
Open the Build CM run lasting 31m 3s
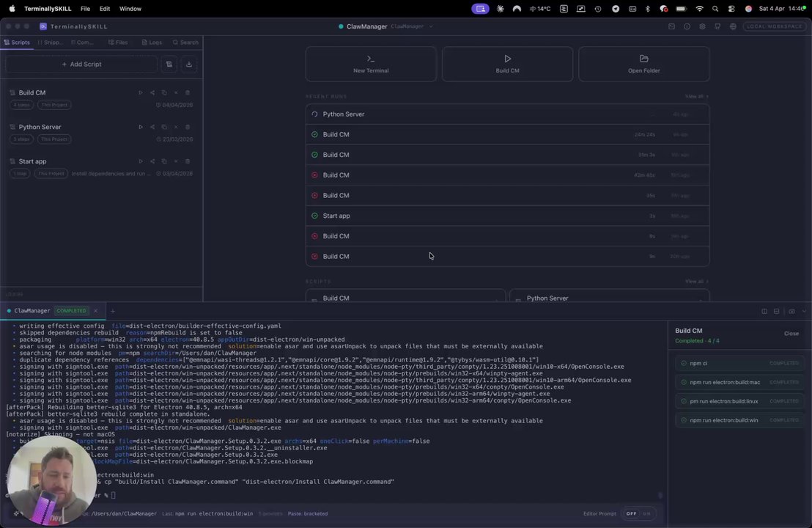[507, 155]
